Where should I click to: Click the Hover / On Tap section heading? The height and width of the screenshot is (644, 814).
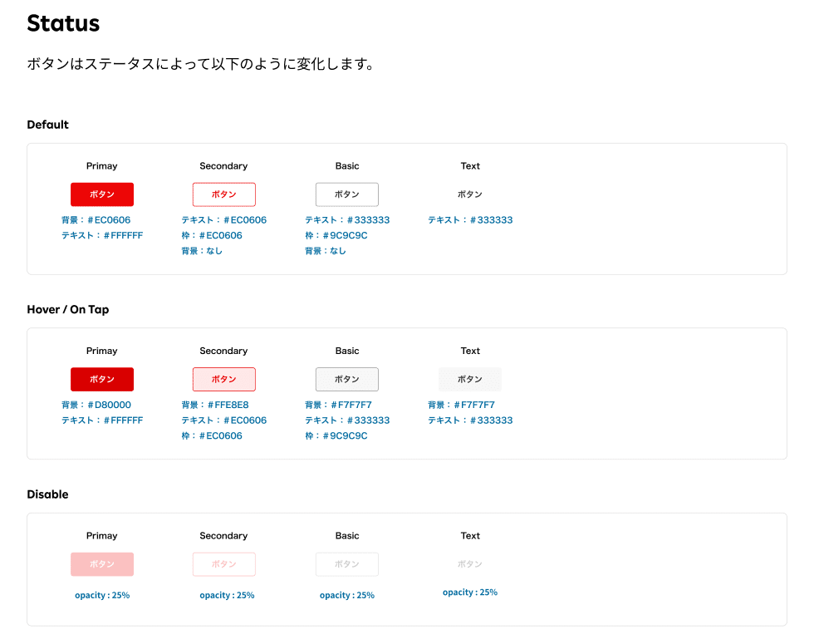[68, 309]
